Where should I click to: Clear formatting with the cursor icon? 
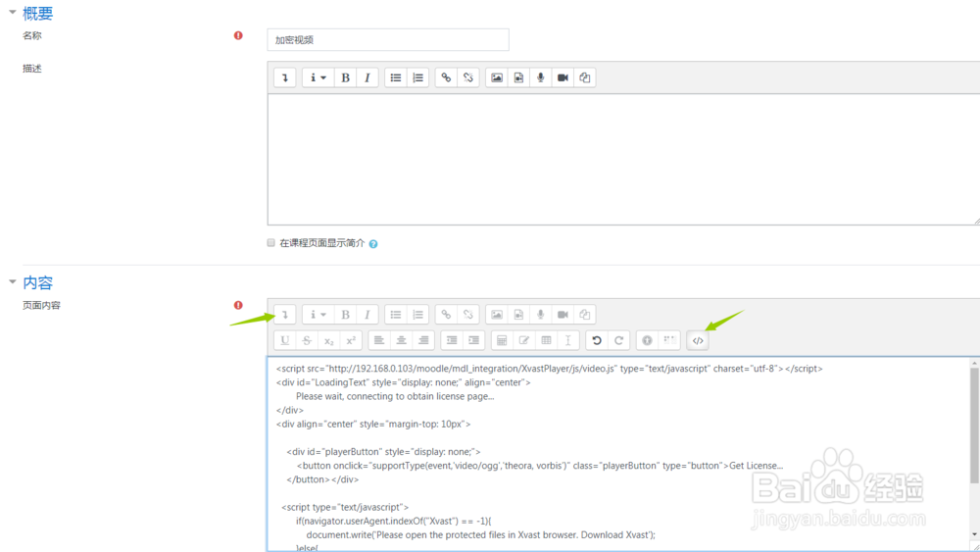[x=568, y=340]
